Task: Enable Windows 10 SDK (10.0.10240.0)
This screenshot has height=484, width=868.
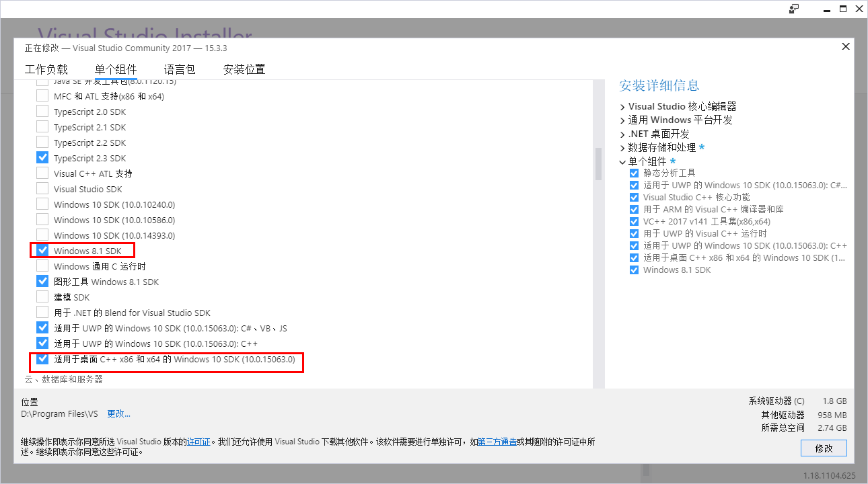Action: pyautogui.click(x=42, y=204)
